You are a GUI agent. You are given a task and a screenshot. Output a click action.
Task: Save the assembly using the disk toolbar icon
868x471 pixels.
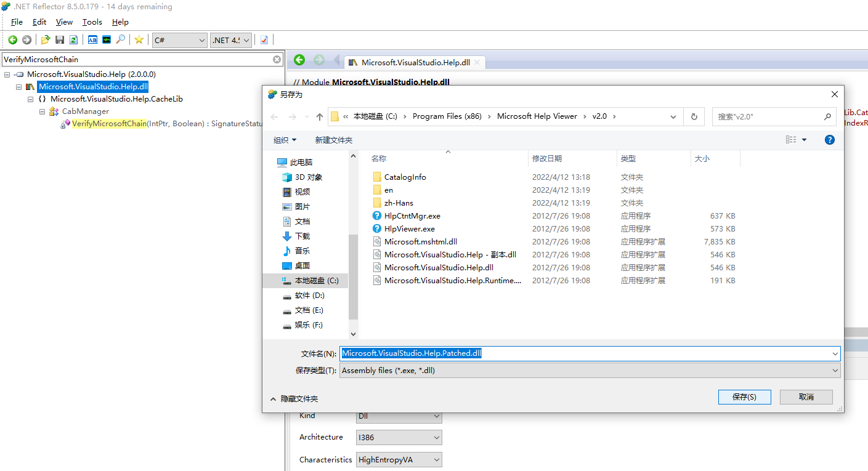coord(59,39)
